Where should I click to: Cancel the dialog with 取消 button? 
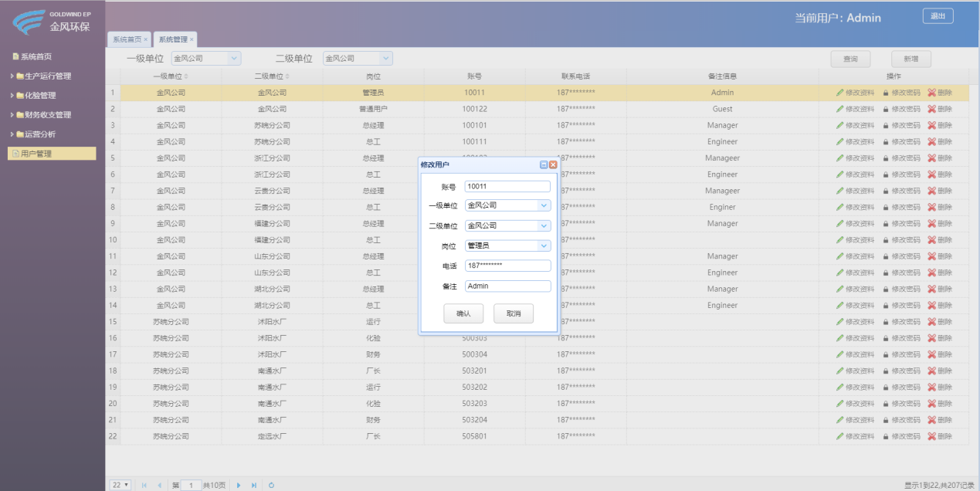[x=514, y=313]
